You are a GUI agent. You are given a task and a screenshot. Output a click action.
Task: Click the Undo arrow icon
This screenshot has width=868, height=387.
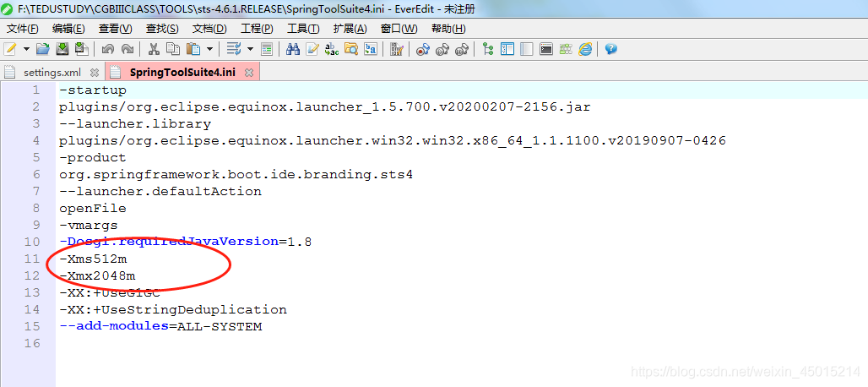[108, 49]
